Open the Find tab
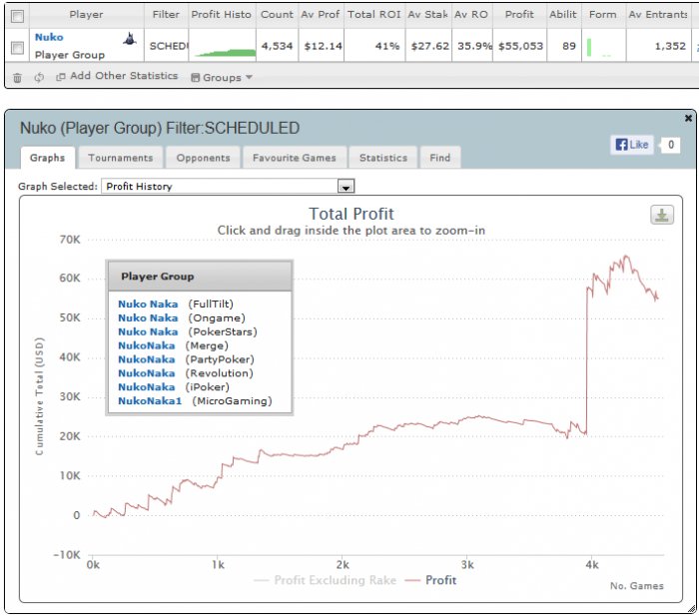The height and width of the screenshot is (616, 699). point(440,158)
